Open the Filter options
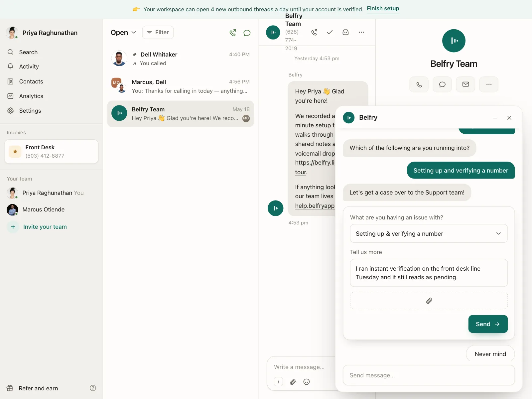Screen dimensions: 532x399 click(158, 33)
